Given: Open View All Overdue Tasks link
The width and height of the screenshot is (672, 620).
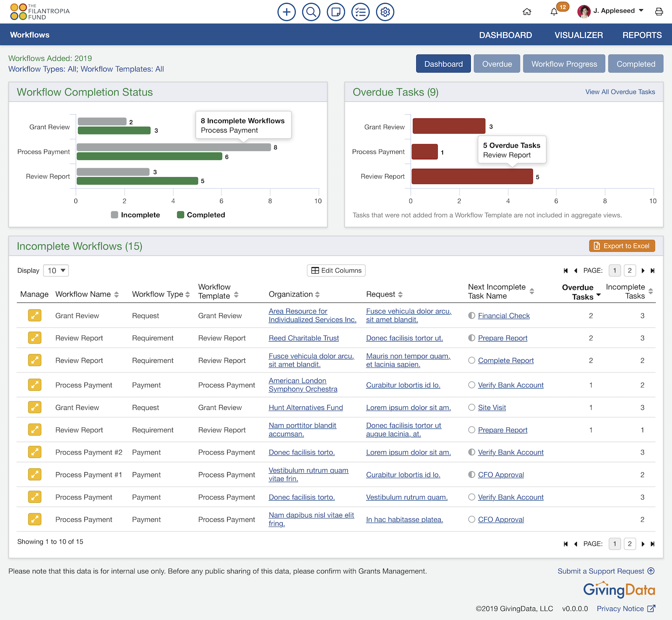Looking at the screenshot, I should pos(620,92).
